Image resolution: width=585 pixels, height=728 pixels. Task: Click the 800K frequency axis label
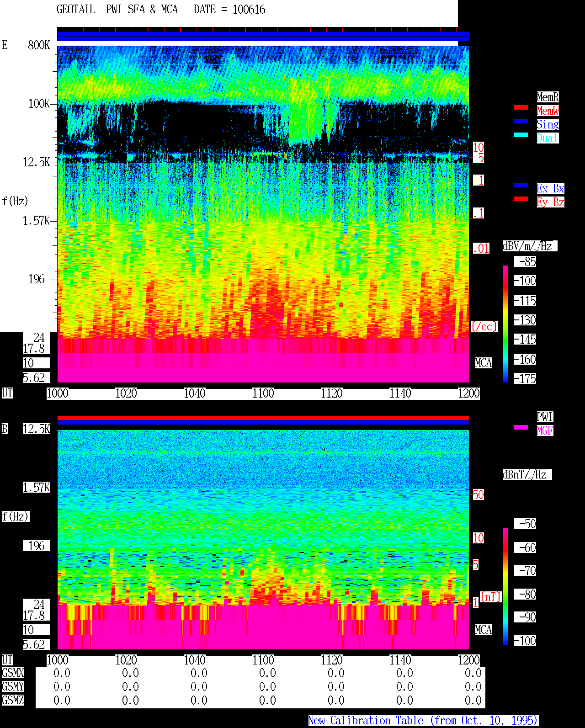39,45
